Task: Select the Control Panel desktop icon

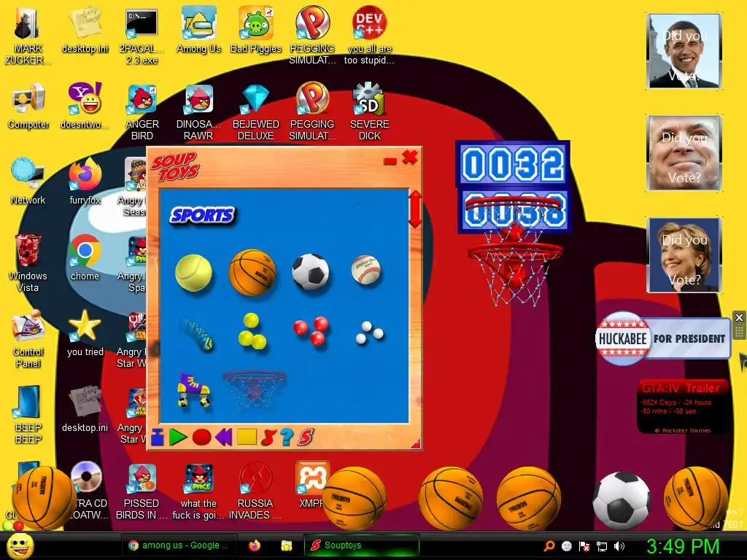Action: (28, 339)
